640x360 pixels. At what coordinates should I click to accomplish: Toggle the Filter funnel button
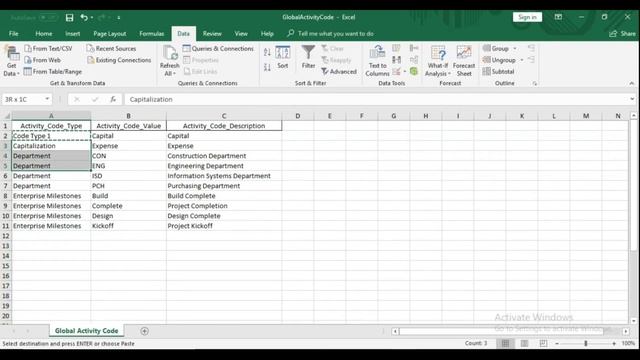click(x=308, y=57)
